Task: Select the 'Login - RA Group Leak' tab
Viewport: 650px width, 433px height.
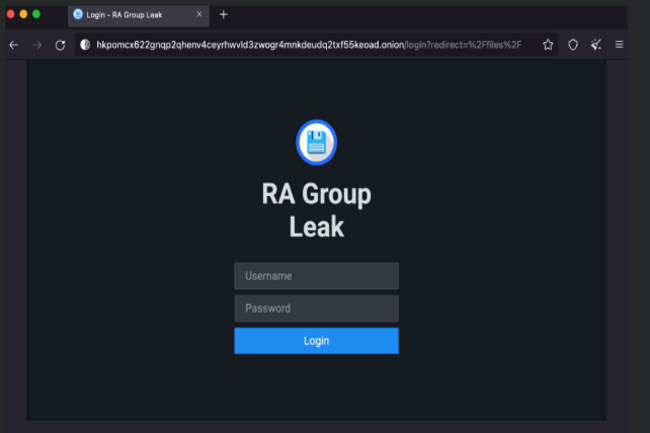Action: [x=130, y=15]
